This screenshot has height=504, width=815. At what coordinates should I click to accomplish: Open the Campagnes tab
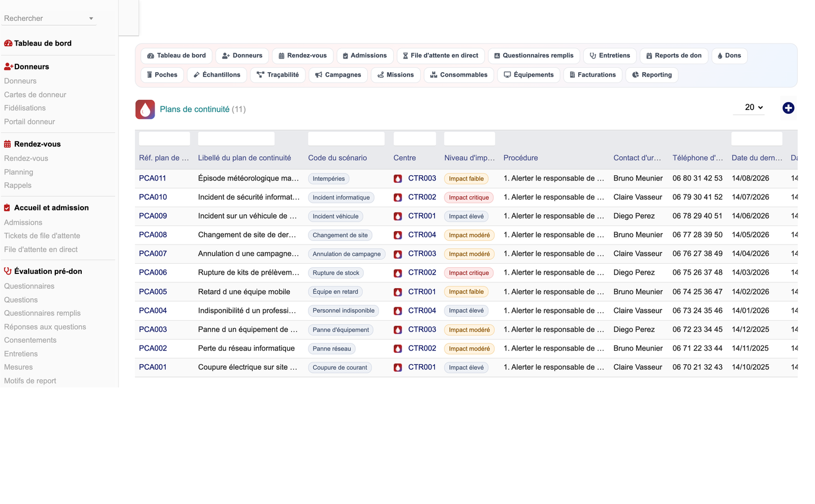click(x=338, y=75)
